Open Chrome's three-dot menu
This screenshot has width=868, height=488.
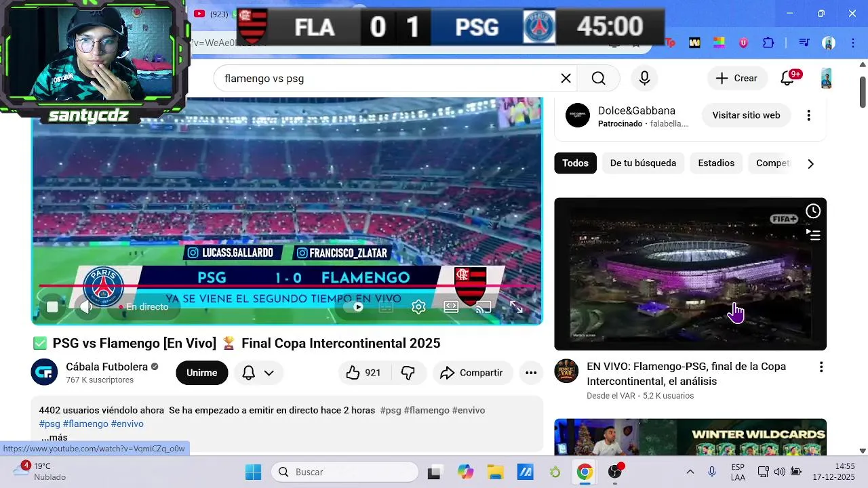(852, 43)
